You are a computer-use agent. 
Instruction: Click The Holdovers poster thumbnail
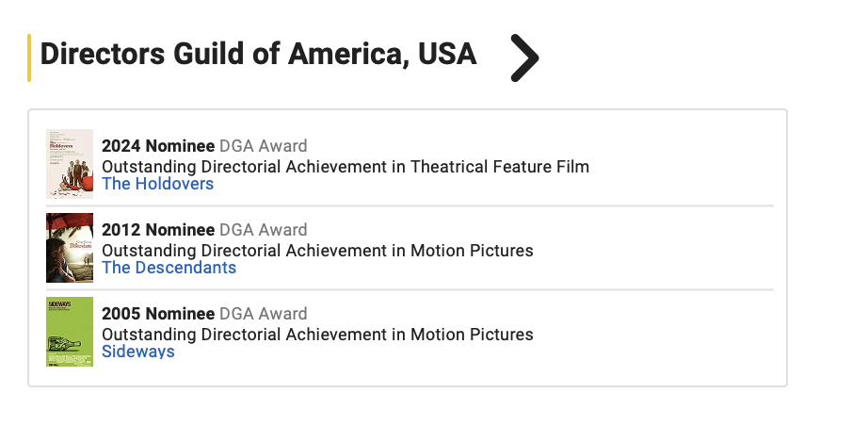(70, 163)
